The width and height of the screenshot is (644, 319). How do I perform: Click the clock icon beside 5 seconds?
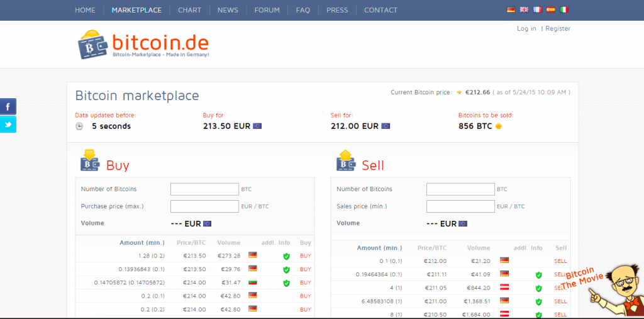click(79, 126)
